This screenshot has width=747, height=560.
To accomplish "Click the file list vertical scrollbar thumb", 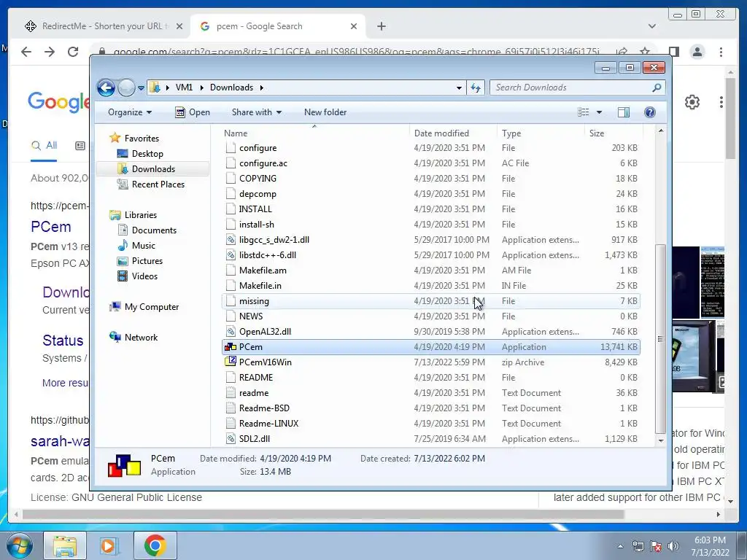I will (x=659, y=339).
